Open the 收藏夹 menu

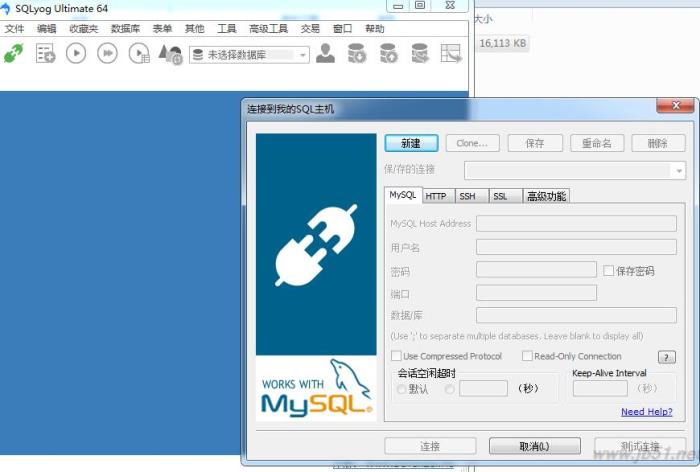[83, 29]
